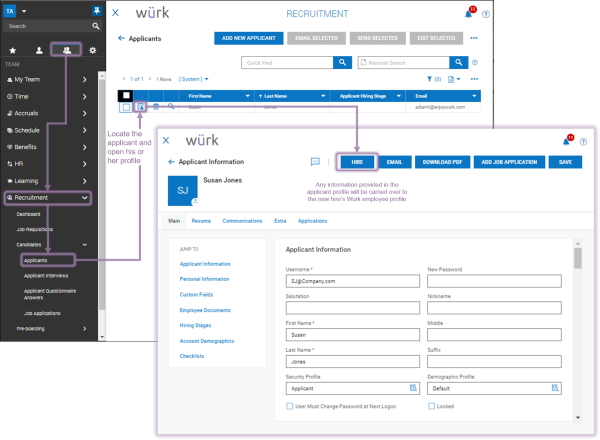Click help icon in Recruitment window header
This screenshot has height=440, width=600.
coord(486,15)
